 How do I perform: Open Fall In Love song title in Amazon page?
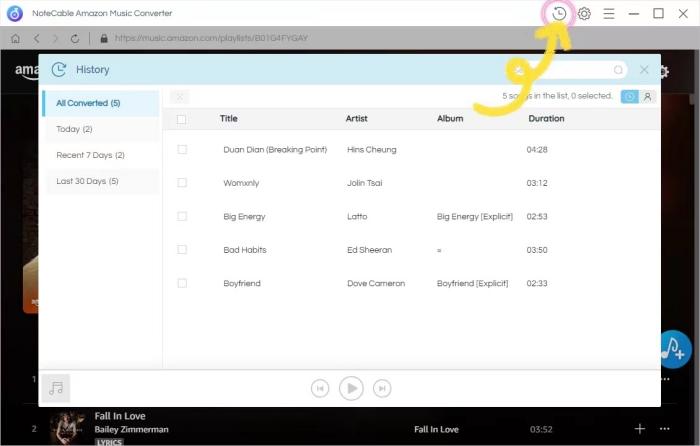[120, 416]
